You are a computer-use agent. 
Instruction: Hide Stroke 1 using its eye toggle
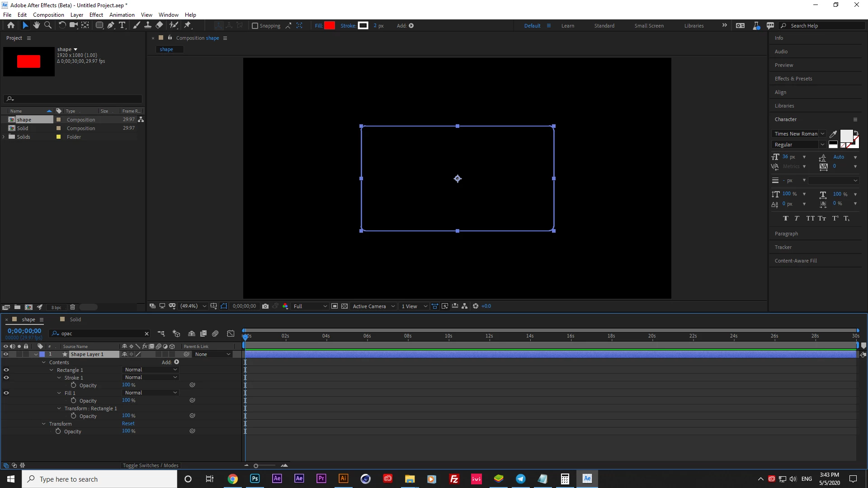(6, 377)
